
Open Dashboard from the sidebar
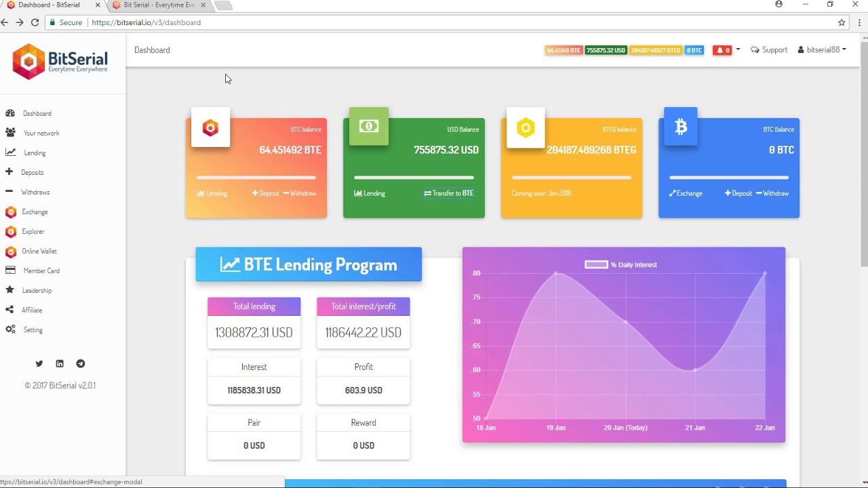37,114
